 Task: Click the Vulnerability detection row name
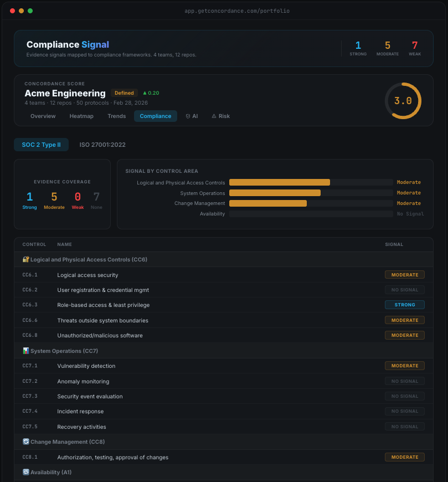tap(86, 366)
